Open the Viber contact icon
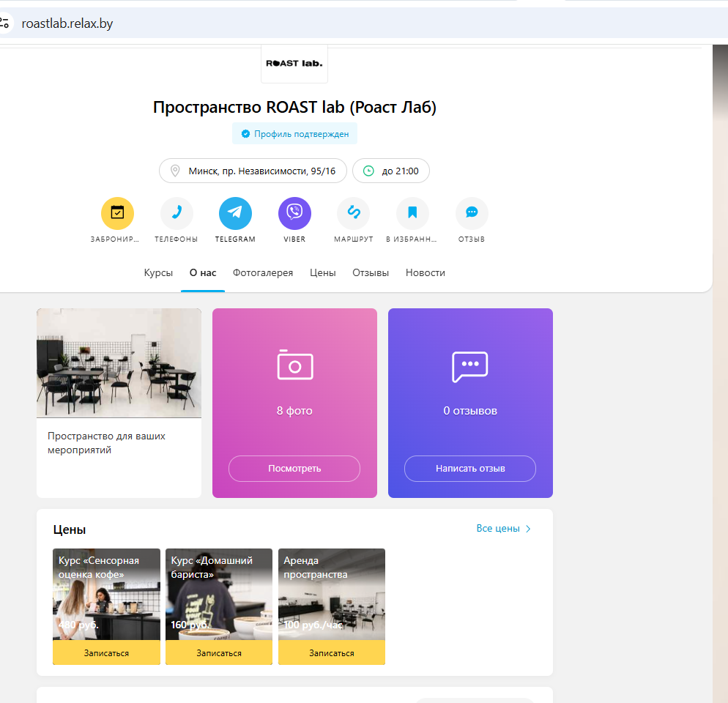728x703 pixels. pyautogui.click(x=294, y=213)
